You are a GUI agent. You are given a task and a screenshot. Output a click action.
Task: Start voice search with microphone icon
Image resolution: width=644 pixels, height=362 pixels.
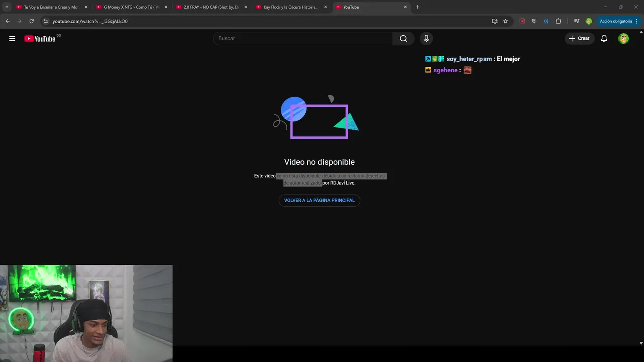click(426, 39)
